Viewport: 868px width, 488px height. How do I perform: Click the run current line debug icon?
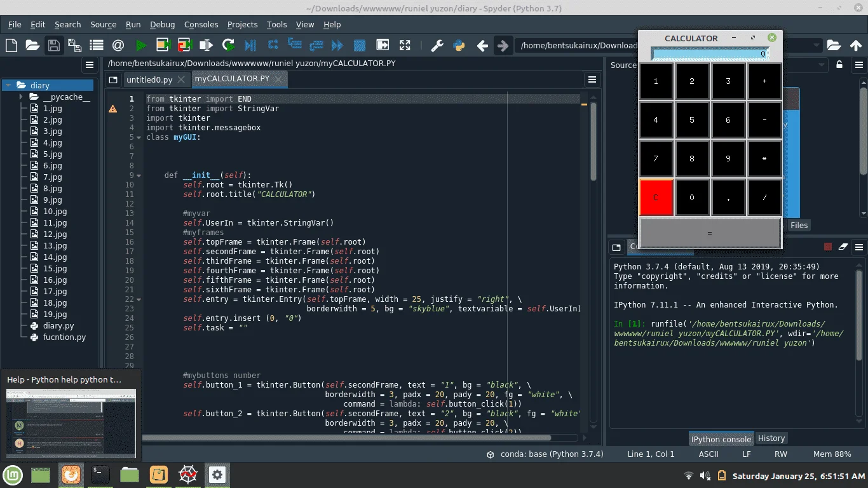pyautogui.click(x=273, y=44)
